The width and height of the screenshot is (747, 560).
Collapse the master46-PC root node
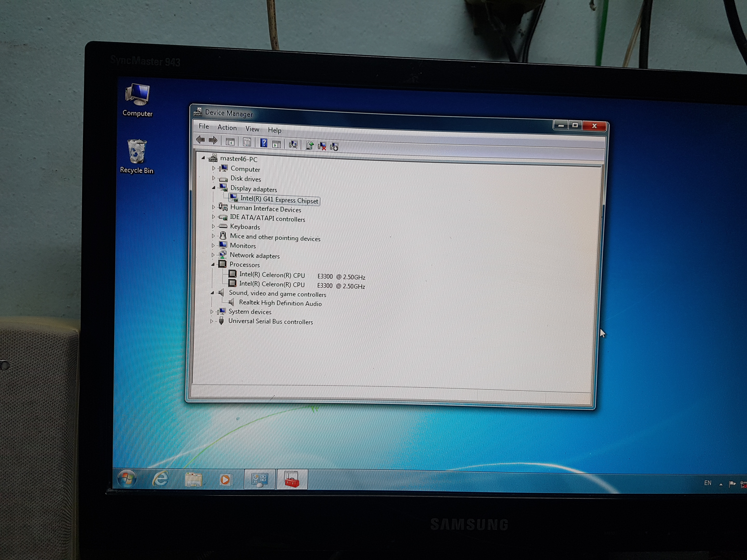pos(203,158)
